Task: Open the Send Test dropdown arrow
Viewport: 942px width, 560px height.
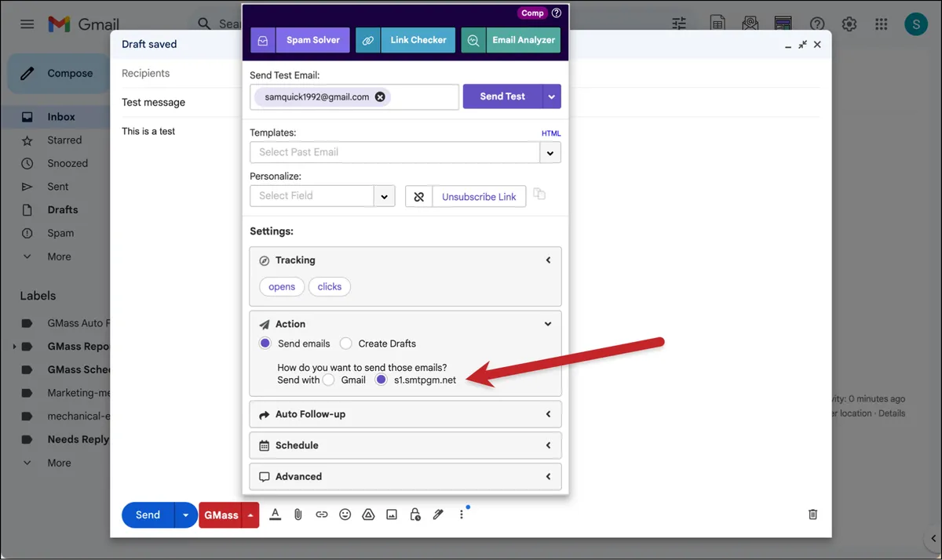Action: [552, 96]
